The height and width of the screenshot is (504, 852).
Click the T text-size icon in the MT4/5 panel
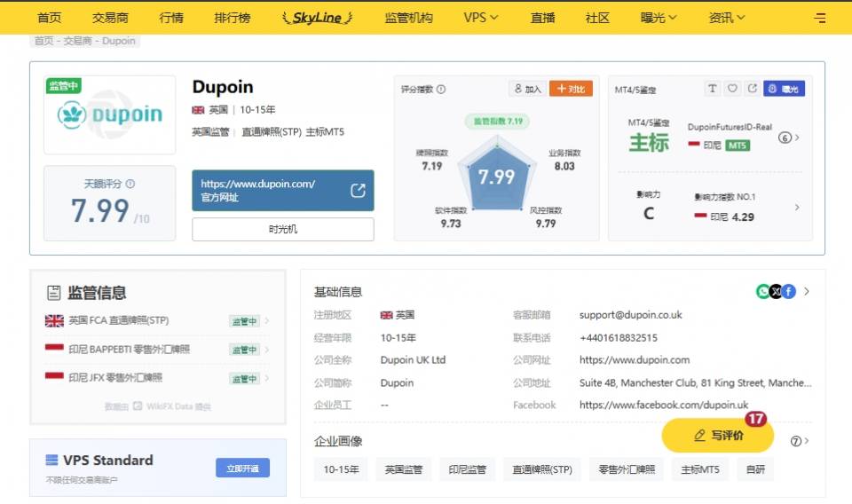click(712, 89)
